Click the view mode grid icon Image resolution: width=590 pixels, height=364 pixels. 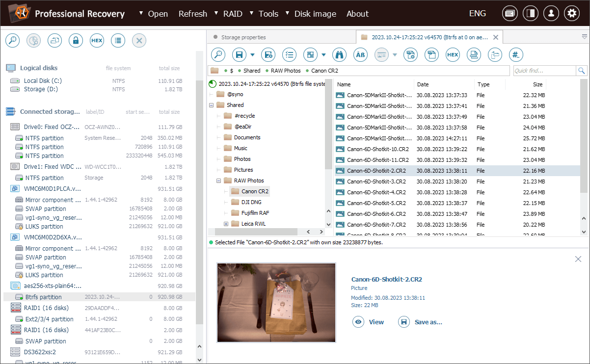coord(310,54)
